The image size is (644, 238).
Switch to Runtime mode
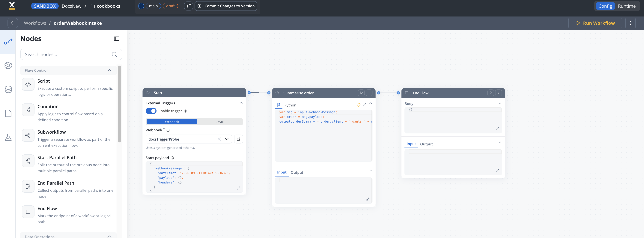[627, 6]
